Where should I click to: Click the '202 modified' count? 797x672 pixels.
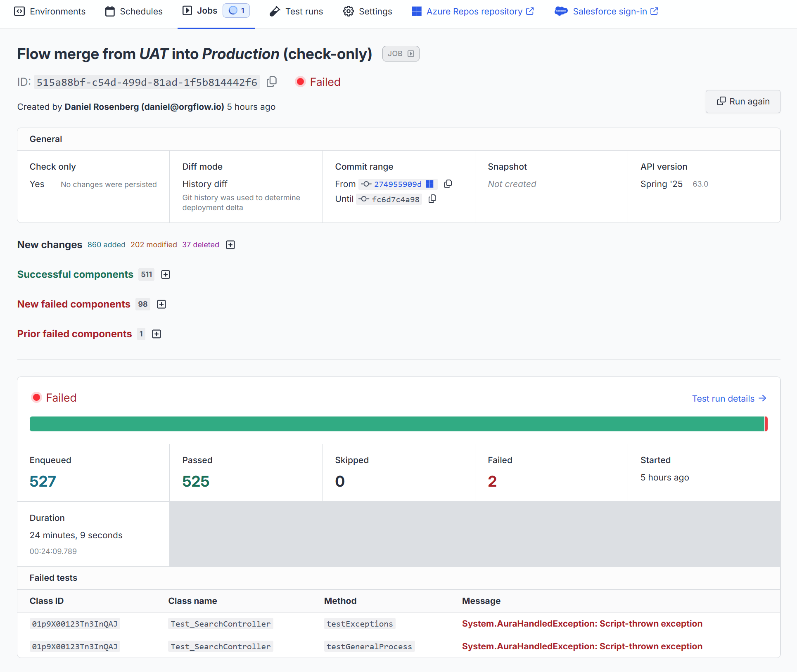click(154, 245)
